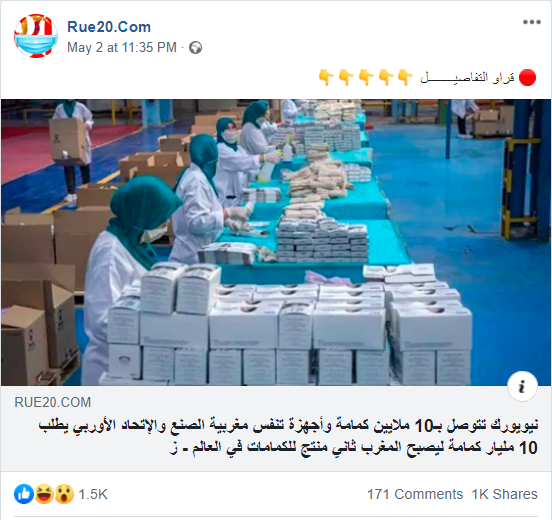The height and width of the screenshot is (520, 552).
Task: Click the Arabic article headline
Action: (288, 437)
